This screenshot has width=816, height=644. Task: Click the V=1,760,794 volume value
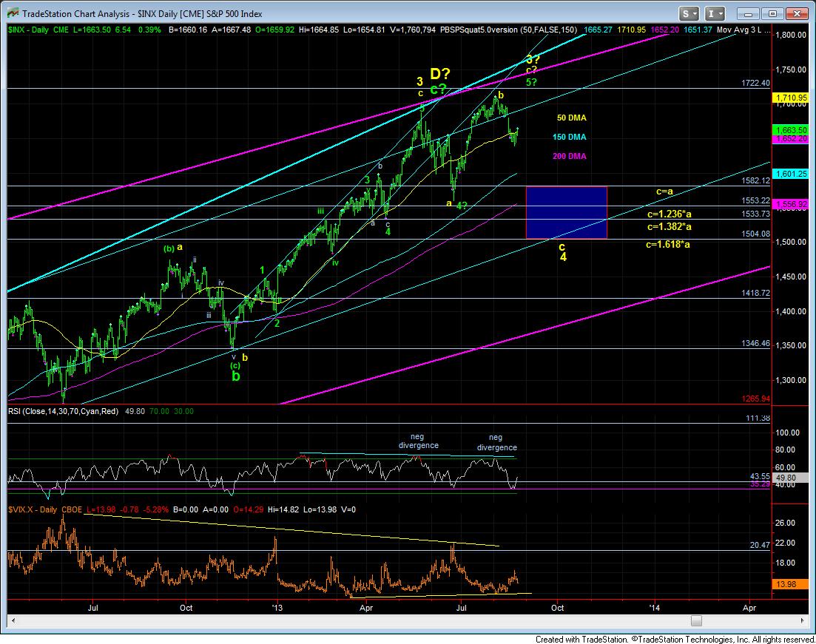point(413,30)
